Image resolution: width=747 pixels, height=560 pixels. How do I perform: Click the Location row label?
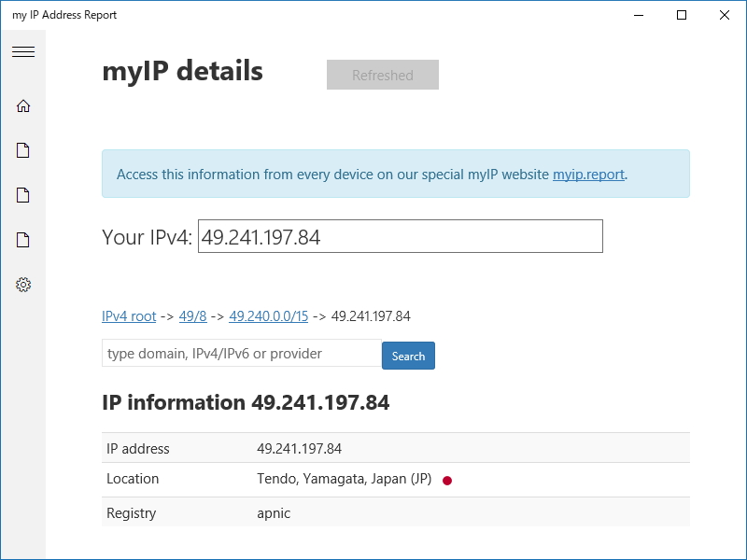[133, 479]
